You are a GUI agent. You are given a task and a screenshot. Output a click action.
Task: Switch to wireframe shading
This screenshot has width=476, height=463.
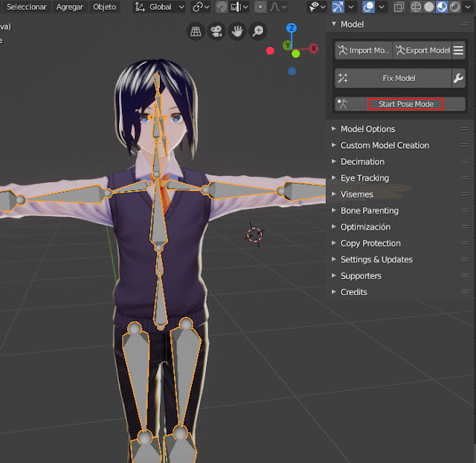(x=416, y=7)
